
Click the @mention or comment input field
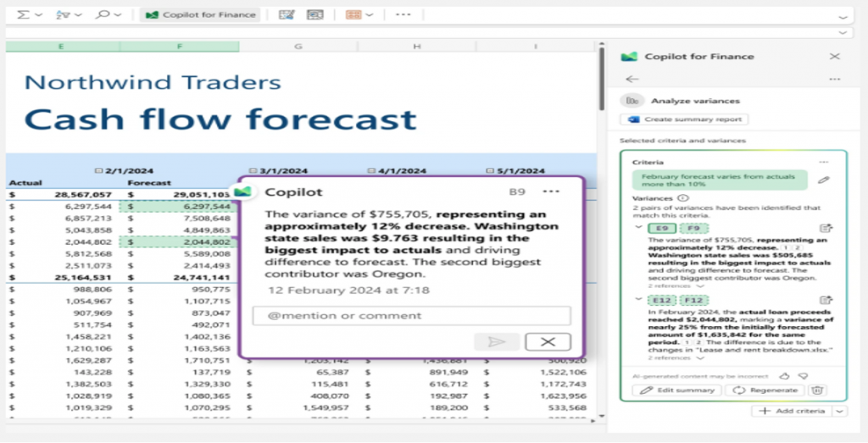click(411, 316)
